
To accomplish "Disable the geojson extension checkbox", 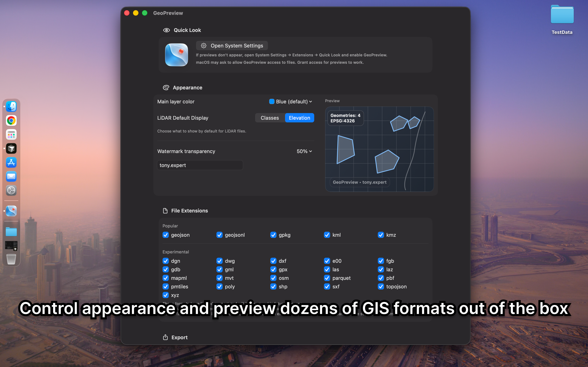I will (x=166, y=235).
